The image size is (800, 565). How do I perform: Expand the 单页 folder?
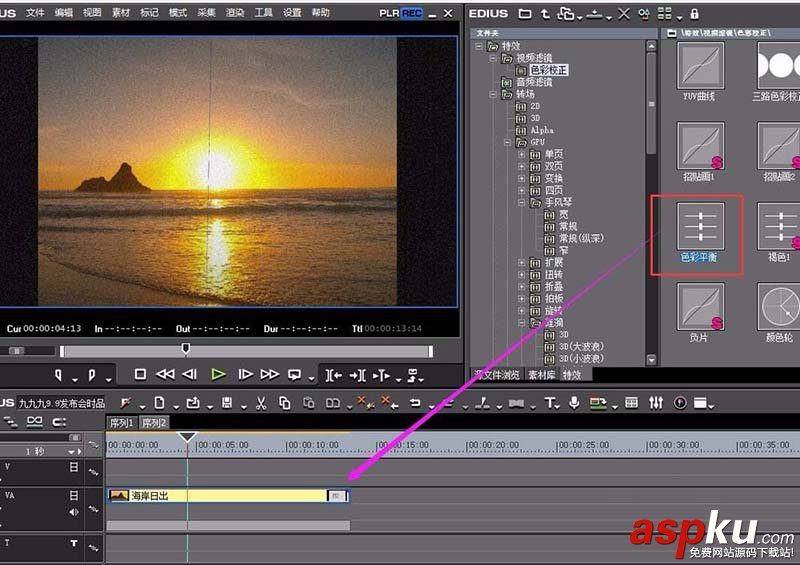coord(521,154)
